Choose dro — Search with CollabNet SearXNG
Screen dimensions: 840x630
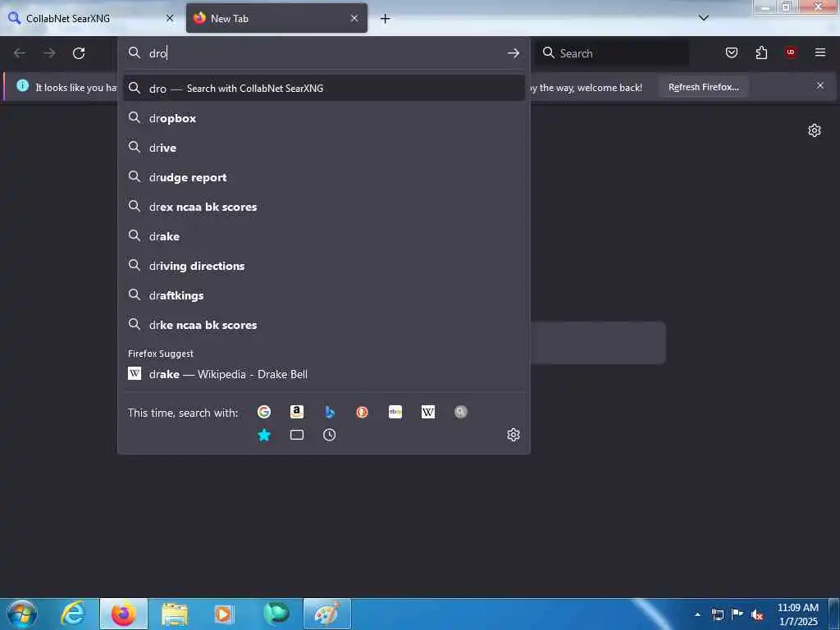323,88
